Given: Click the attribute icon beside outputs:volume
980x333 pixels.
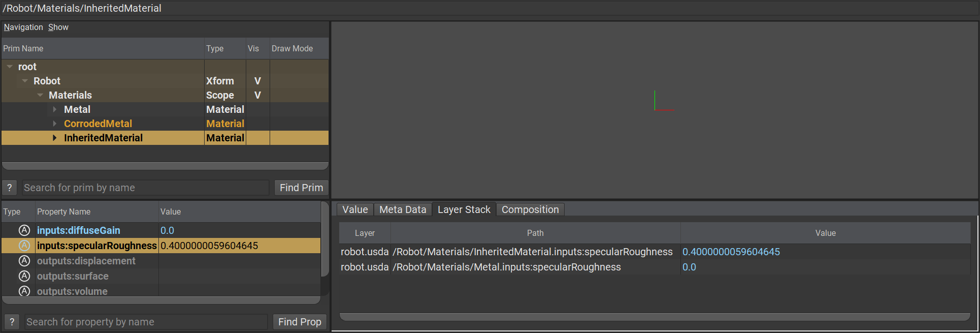Looking at the screenshot, I should point(24,291).
